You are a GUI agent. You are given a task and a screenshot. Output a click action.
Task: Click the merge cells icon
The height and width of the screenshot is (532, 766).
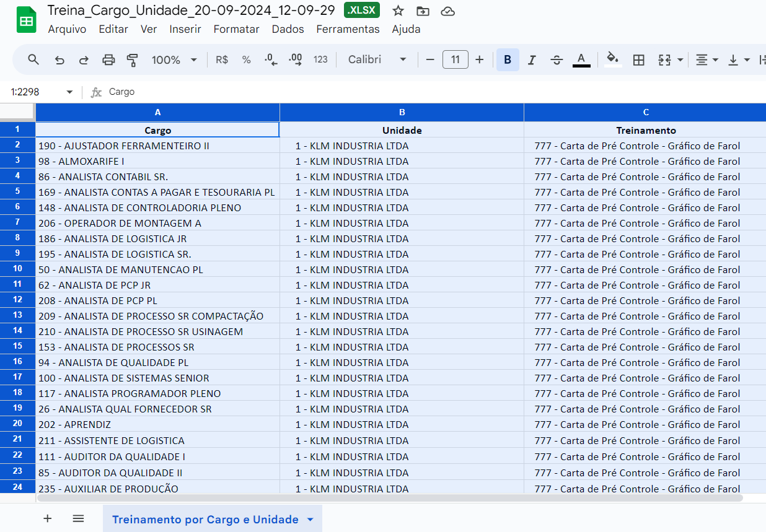coord(664,59)
